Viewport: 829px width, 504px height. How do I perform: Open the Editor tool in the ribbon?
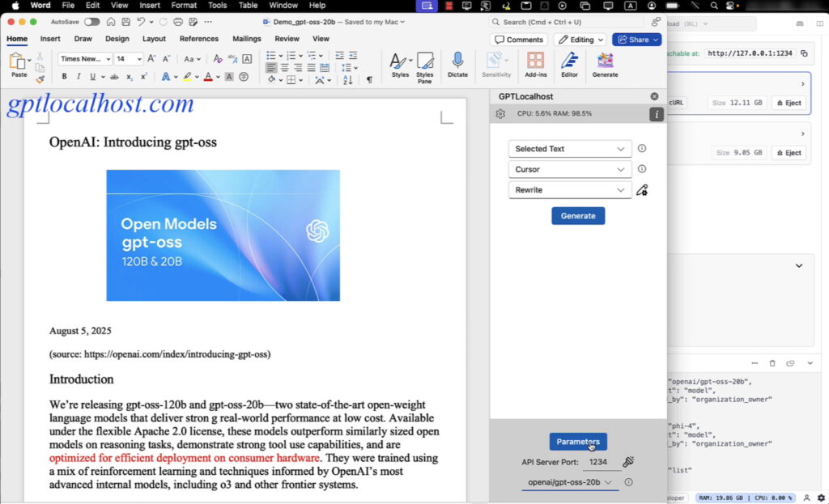(x=569, y=65)
